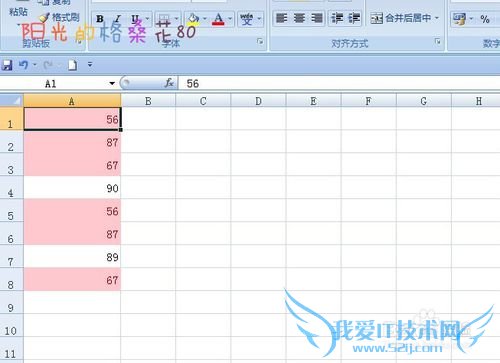
Task: Select column B header
Action: point(148,101)
